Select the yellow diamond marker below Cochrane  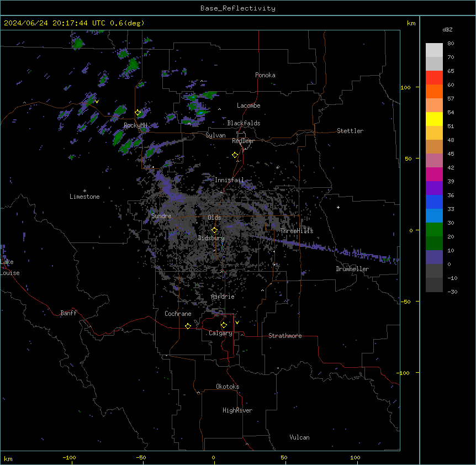(188, 326)
